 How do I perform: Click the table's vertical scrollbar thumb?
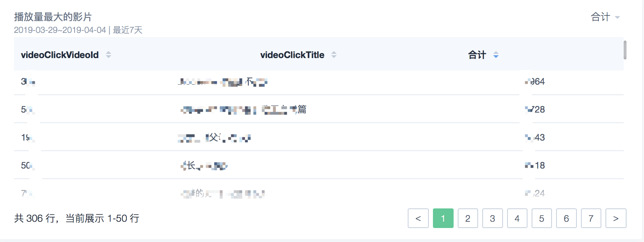[x=625, y=50]
